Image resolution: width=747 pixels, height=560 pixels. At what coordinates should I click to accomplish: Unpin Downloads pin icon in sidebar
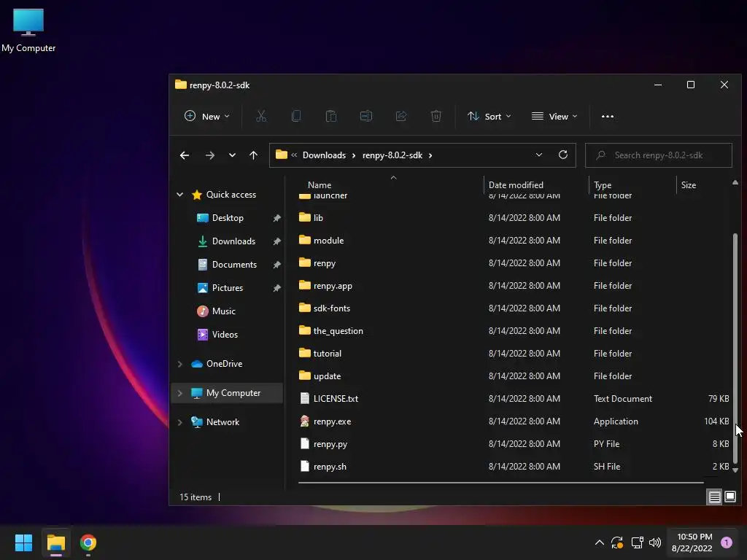(x=276, y=241)
